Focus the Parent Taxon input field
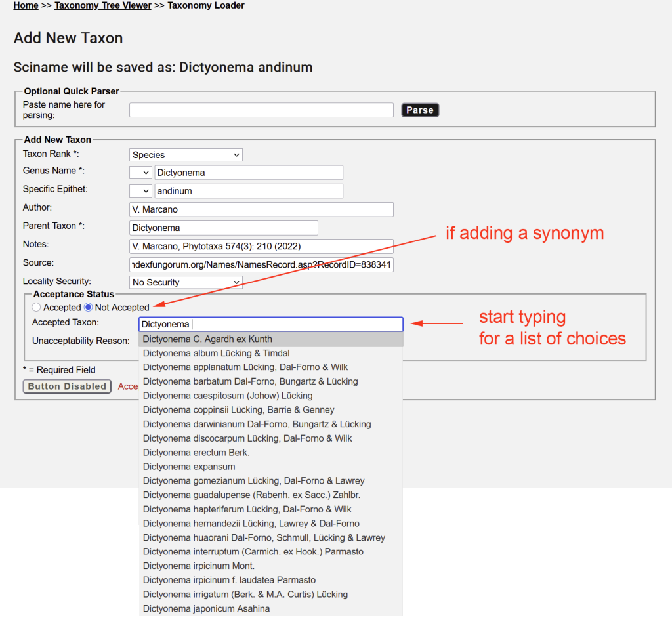This screenshot has height=626, width=672. coord(224,228)
